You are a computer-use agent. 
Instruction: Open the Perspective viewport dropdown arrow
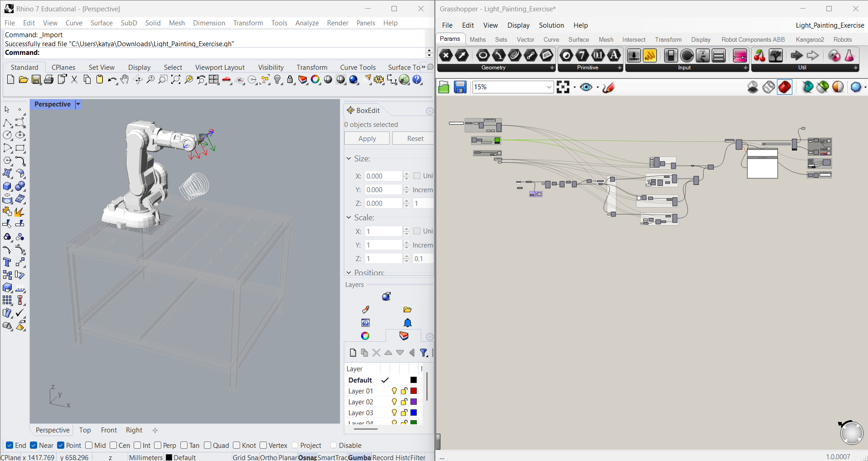pos(78,104)
